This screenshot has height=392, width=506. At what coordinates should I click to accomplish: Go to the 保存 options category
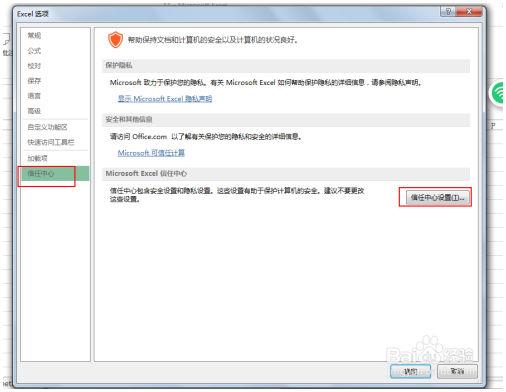pyautogui.click(x=34, y=81)
